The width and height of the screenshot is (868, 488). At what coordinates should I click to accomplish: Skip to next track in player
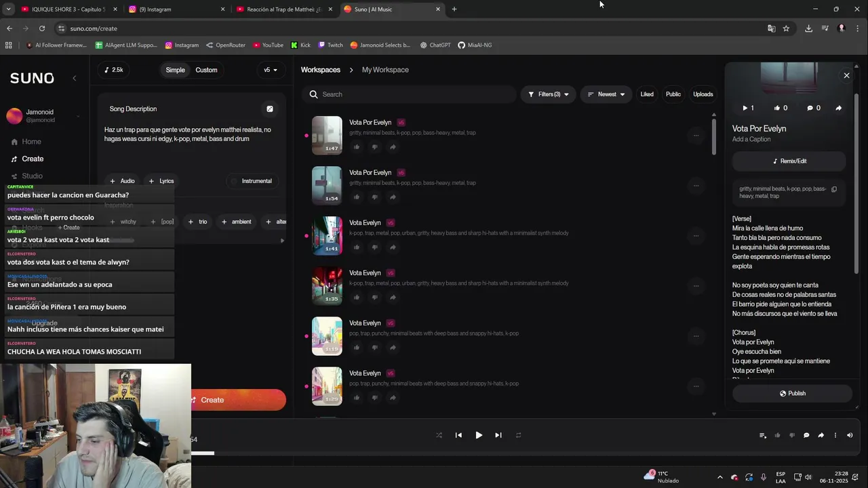[x=498, y=435]
